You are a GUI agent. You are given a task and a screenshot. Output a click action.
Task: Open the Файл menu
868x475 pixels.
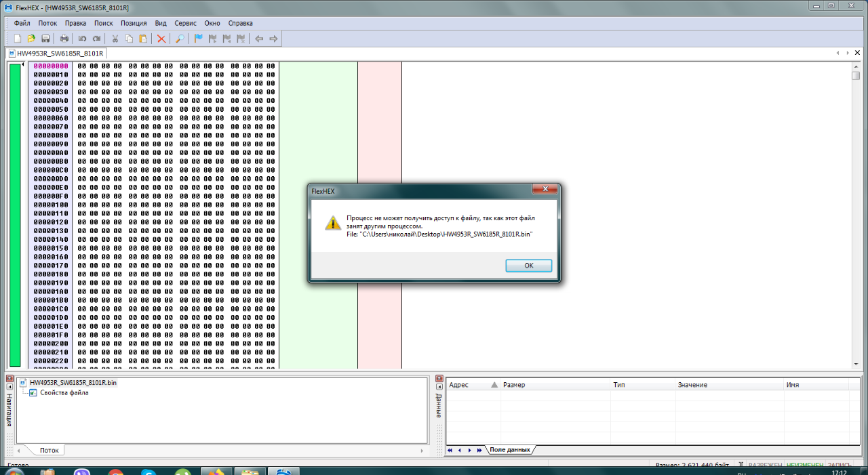click(x=22, y=23)
